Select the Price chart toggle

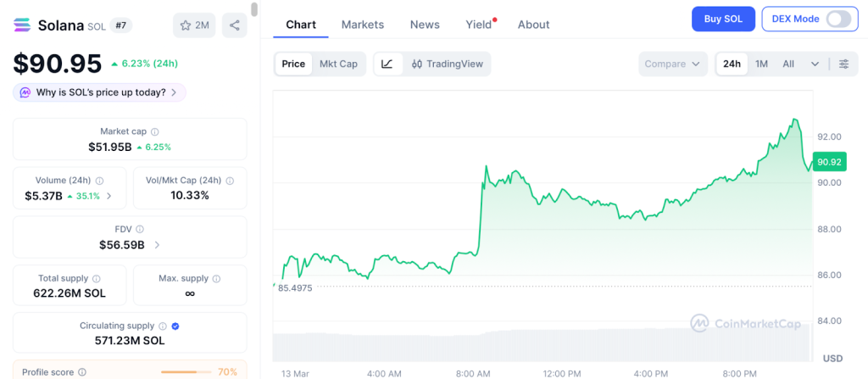point(293,64)
